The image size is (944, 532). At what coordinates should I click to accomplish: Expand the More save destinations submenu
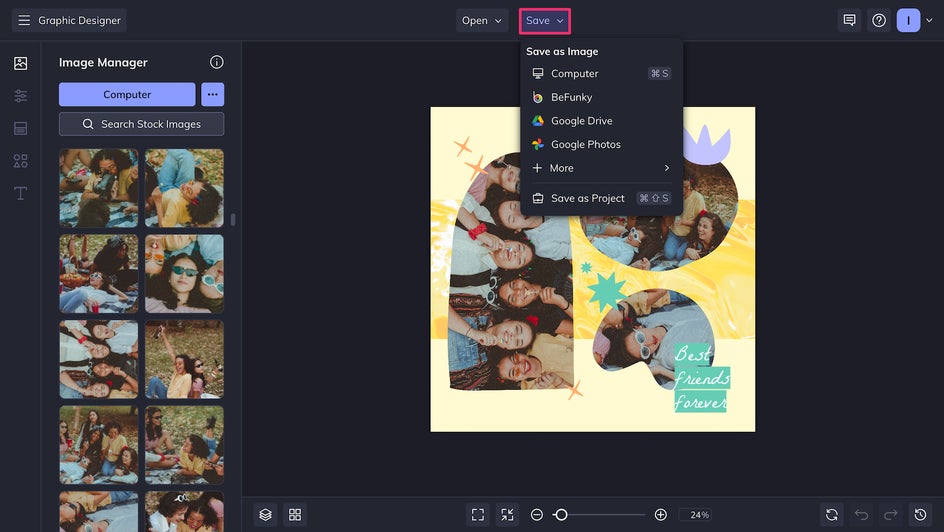601,168
